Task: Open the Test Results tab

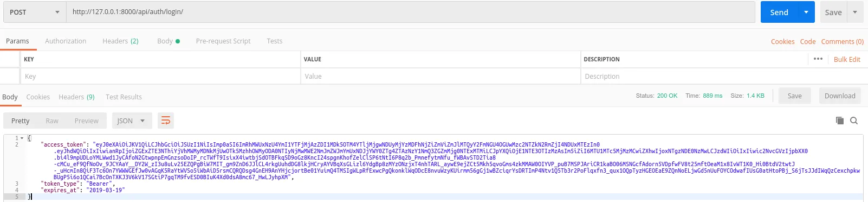Action: [x=124, y=97]
